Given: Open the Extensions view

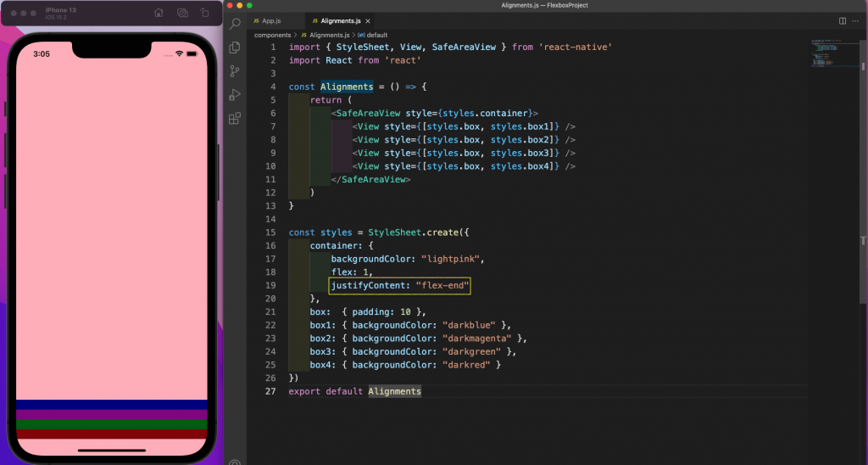Looking at the screenshot, I should pyautogui.click(x=235, y=118).
